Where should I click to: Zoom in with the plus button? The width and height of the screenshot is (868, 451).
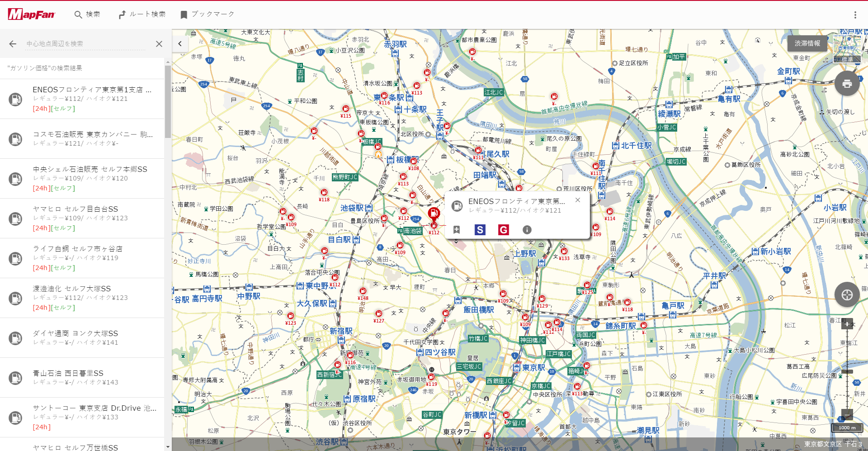[847, 324]
